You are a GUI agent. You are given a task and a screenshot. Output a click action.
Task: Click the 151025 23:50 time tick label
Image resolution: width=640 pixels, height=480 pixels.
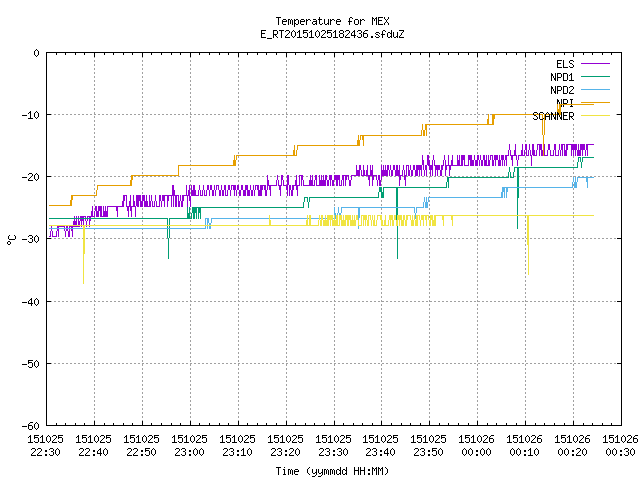coord(429,446)
